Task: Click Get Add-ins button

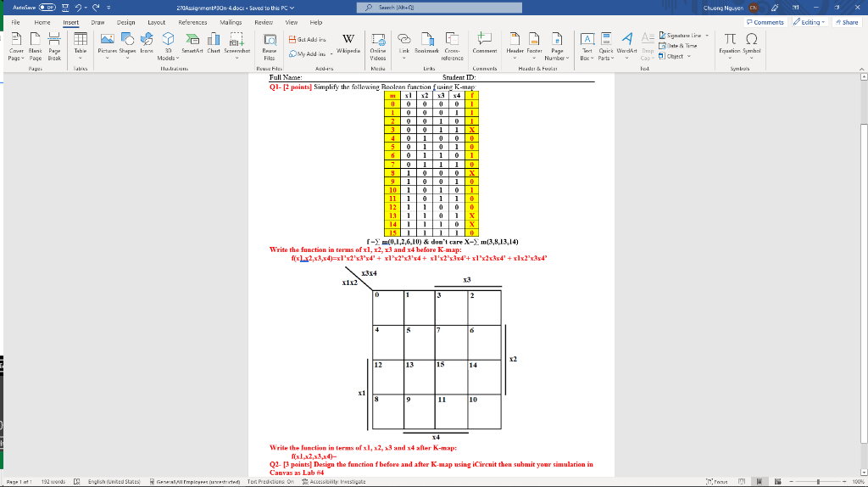Action: pyautogui.click(x=307, y=39)
